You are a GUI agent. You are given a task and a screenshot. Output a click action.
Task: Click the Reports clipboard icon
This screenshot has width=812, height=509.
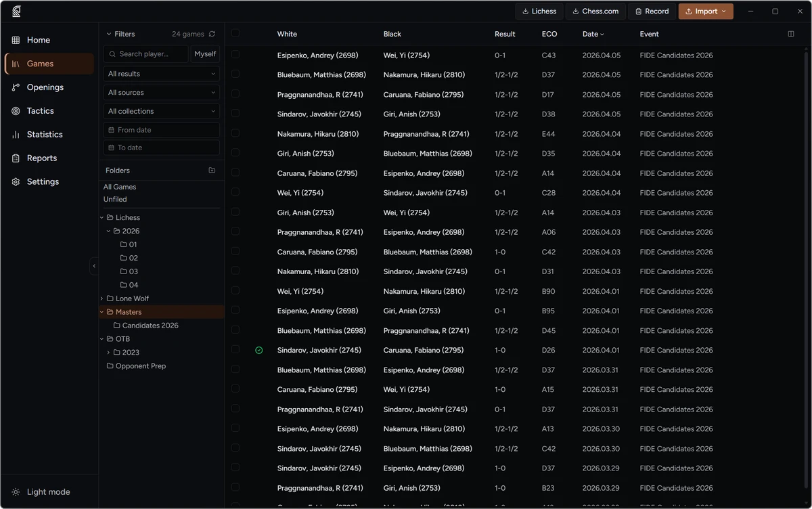(16, 158)
